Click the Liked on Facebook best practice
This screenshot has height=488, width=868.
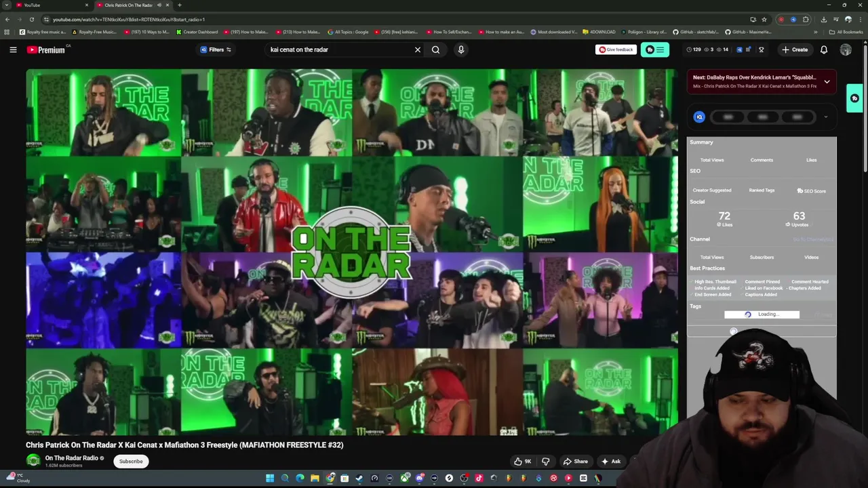764,288
